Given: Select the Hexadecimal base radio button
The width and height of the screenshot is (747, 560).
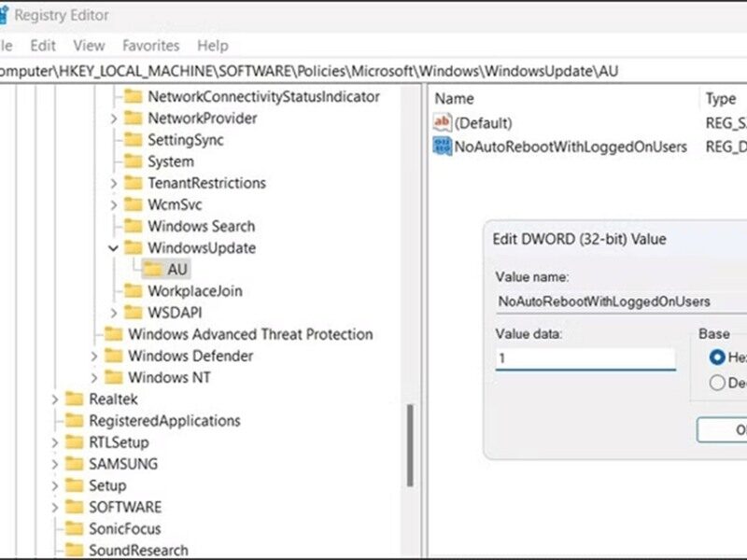Looking at the screenshot, I should point(717,357).
